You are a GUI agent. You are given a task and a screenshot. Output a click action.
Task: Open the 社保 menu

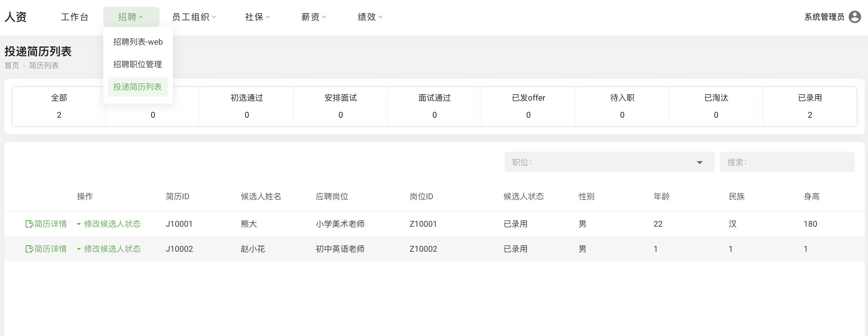tap(257, 17)
